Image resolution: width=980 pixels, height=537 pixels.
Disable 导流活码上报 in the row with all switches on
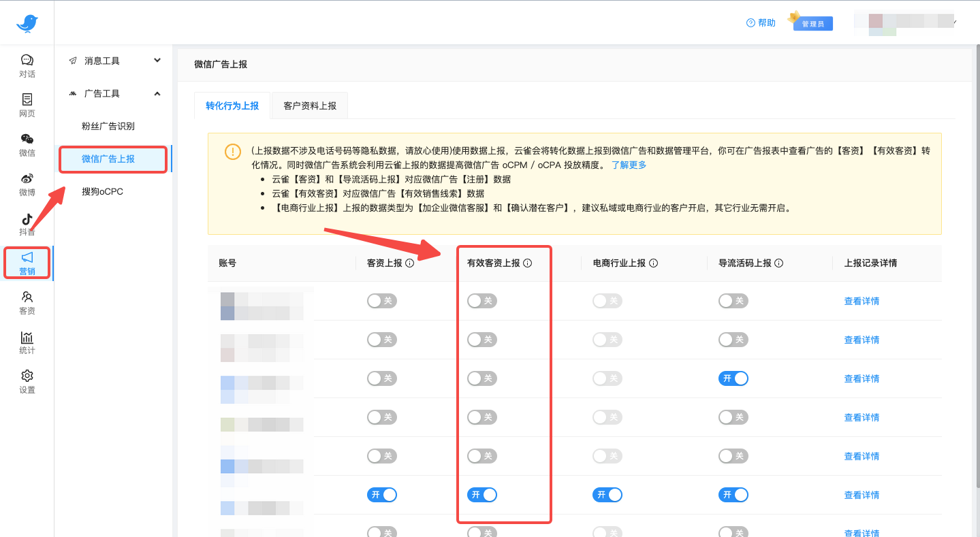pos(733,495)
